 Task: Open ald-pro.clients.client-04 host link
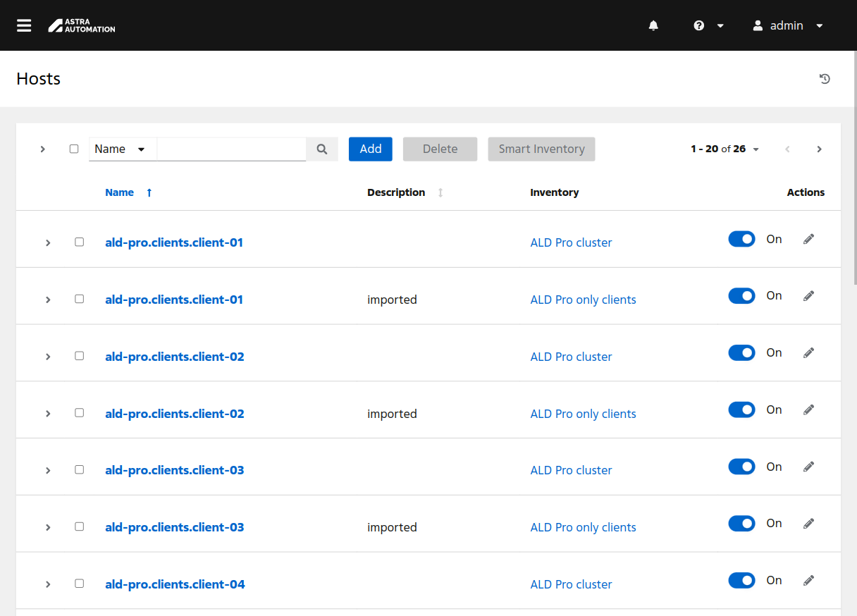point(175,584)
